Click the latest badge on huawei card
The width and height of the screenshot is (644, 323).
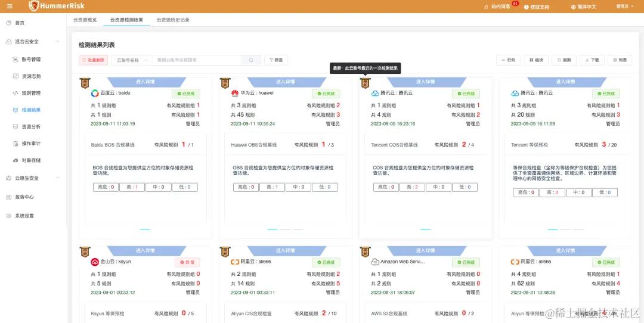(225, 83)
